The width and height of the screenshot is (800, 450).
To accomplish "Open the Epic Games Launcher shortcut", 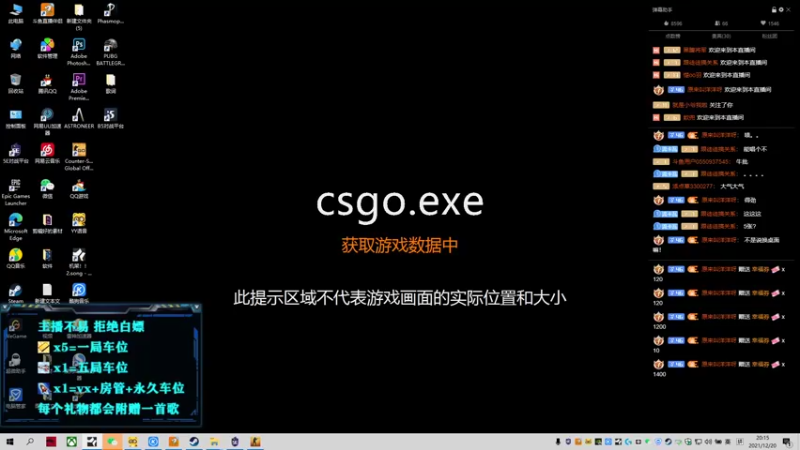I will click(16, 192).
